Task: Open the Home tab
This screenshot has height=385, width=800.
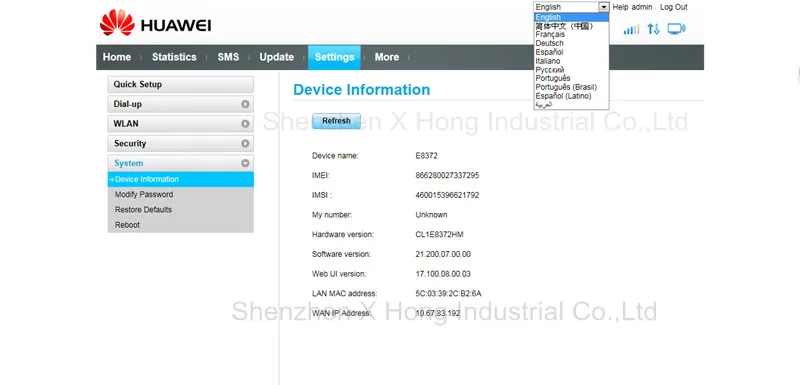Action: coord(117,57)
